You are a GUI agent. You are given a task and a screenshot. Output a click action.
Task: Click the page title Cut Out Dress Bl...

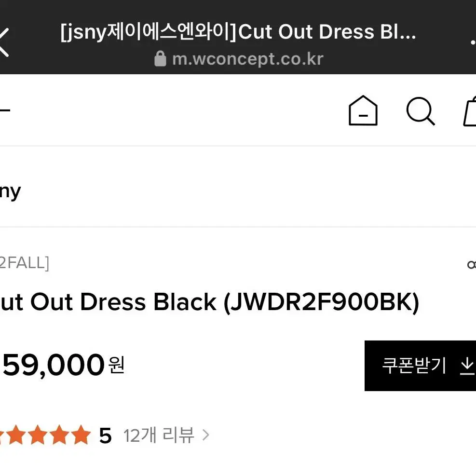238,32
